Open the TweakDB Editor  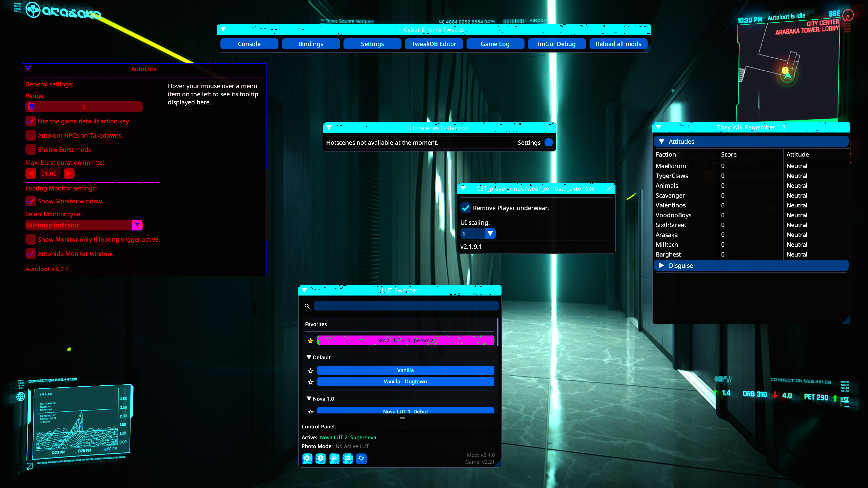(434, 44)
